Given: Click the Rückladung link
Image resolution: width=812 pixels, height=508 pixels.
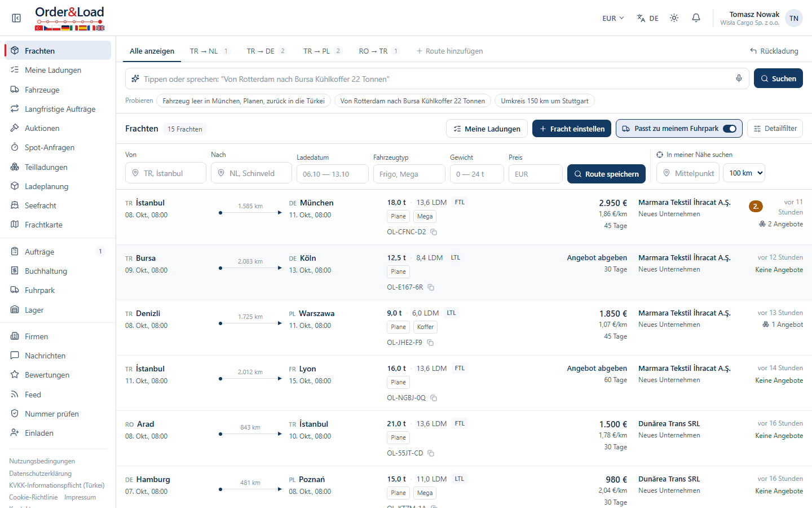Looking at the screenshot, I should click(x=774, y=51).
